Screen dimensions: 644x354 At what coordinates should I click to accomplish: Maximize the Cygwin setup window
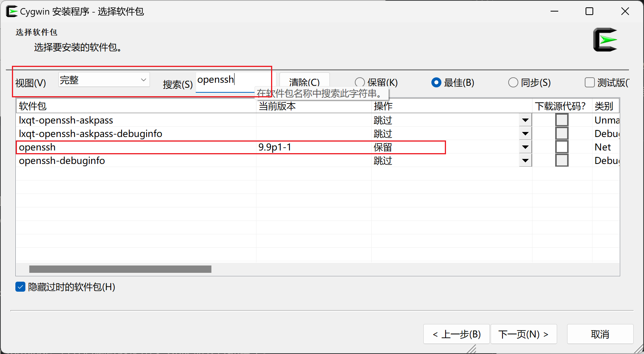[589, 12]
